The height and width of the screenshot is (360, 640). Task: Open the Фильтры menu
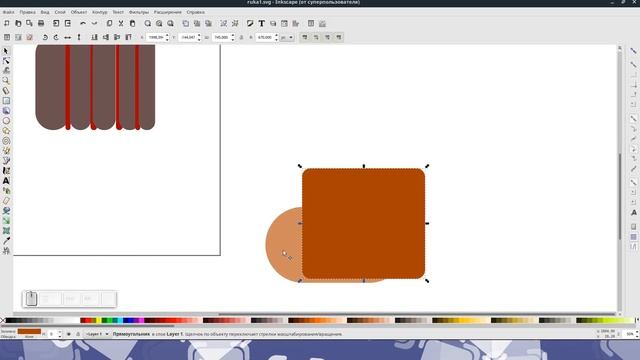[139, 12]
